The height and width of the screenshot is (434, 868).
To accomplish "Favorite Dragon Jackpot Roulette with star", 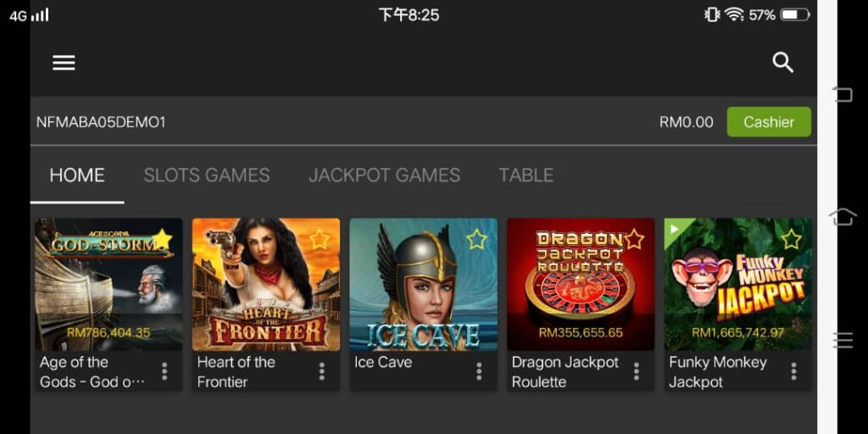I will pos(634,239).
